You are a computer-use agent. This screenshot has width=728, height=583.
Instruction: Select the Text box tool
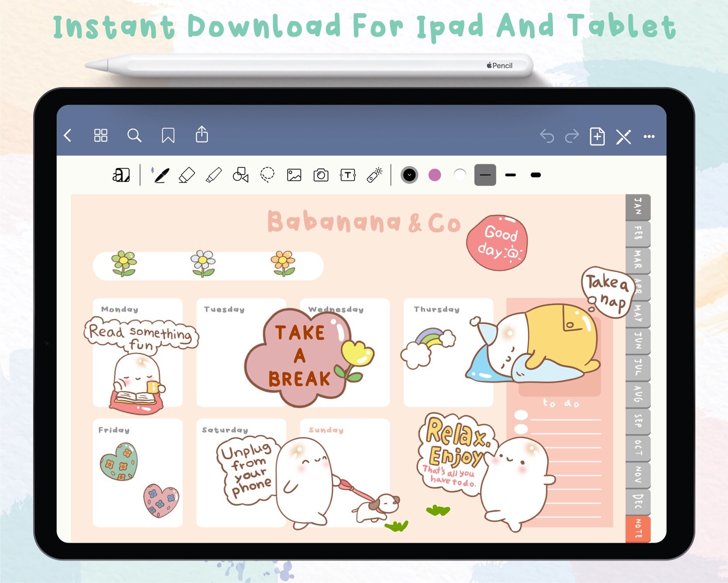tap(348, 175)
